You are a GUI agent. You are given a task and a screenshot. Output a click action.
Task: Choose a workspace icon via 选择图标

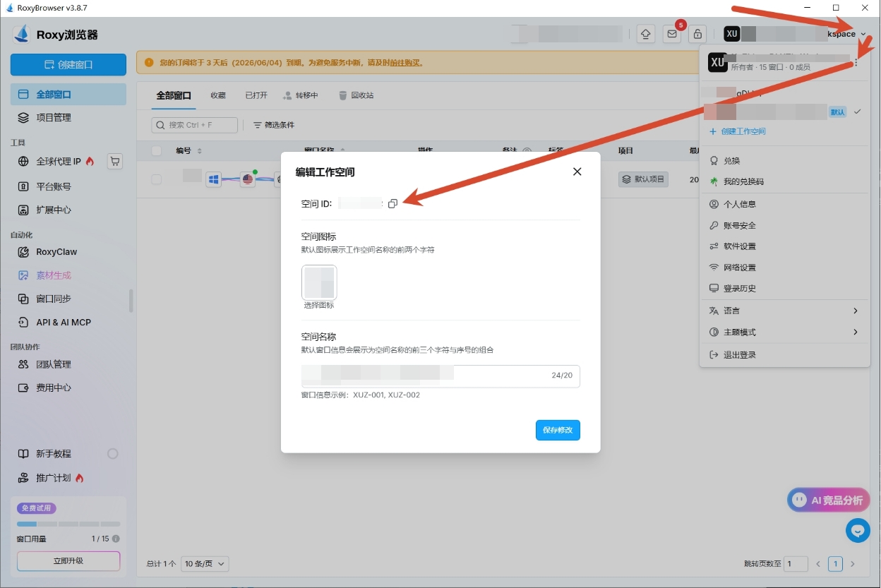pyautogui.click(x=319, y=283)
